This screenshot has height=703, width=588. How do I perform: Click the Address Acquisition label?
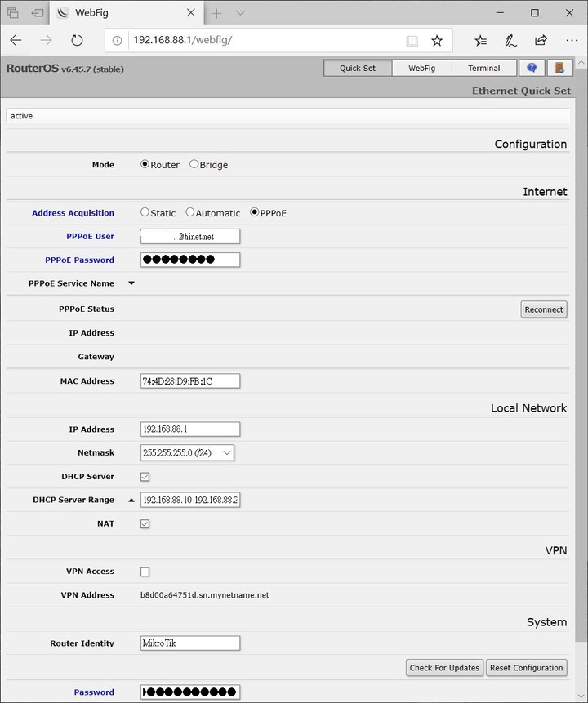tap(73, 213)
